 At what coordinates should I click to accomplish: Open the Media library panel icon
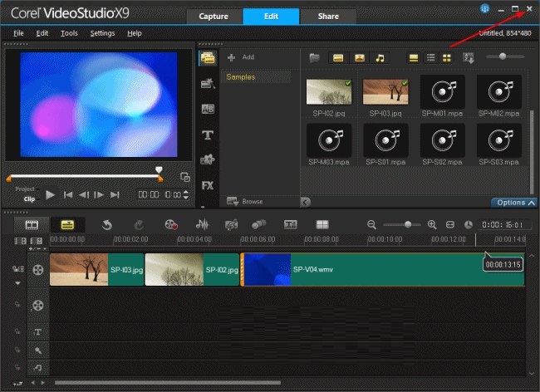208,58
